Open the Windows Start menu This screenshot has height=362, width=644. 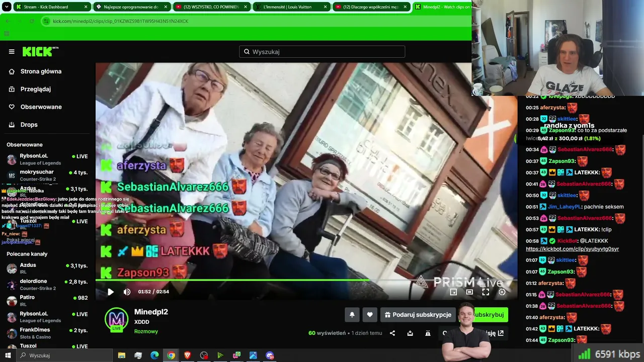(x=8, y=355)
